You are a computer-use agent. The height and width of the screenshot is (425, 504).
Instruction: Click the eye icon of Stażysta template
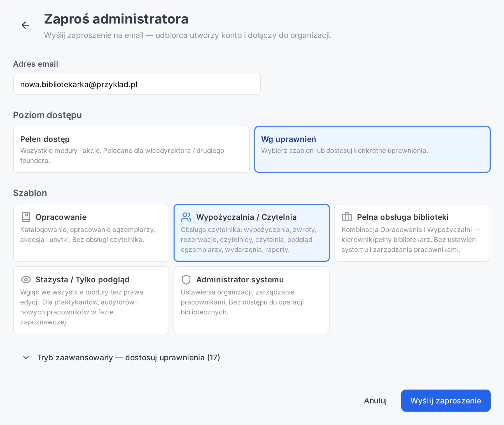click(26, 280)
